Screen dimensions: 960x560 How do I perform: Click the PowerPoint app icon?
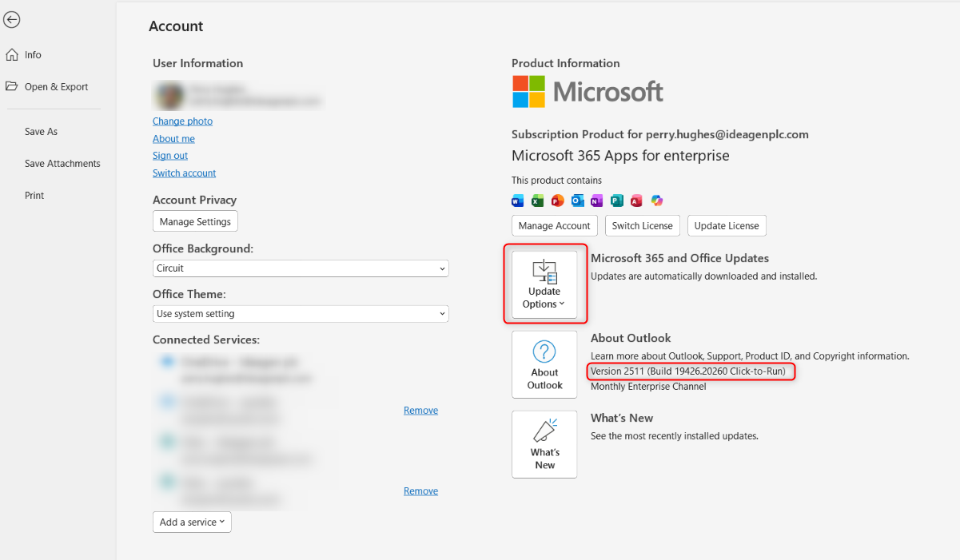tap(558, 201)
